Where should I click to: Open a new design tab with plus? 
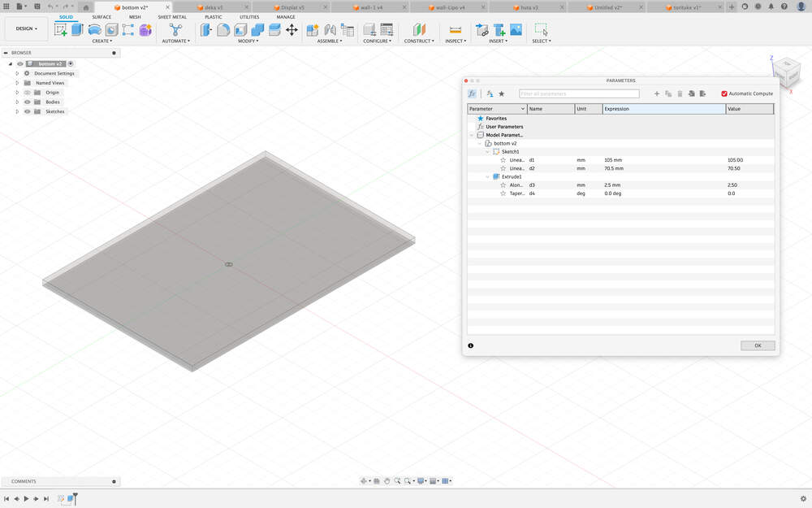tap(732, 7)
